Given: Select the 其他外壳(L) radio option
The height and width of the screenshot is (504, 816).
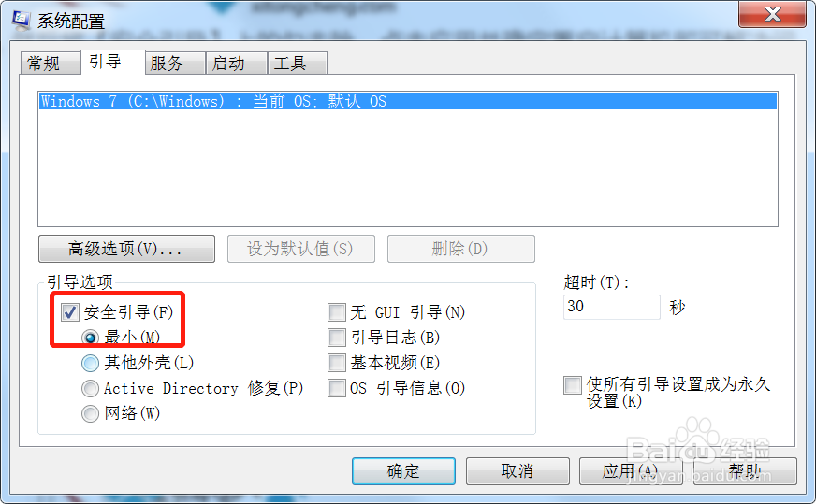Looking at the screenshot, I should coord(90,363).
